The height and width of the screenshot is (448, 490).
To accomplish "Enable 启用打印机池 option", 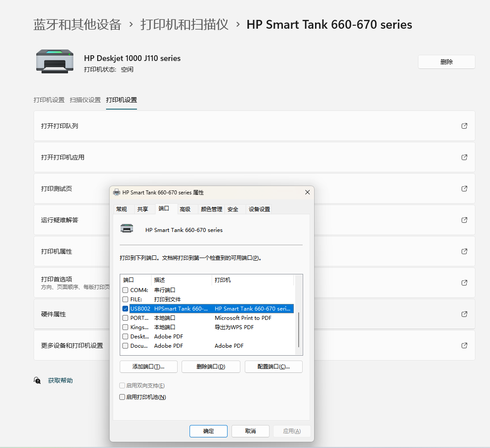I will (x=122, y=397).
